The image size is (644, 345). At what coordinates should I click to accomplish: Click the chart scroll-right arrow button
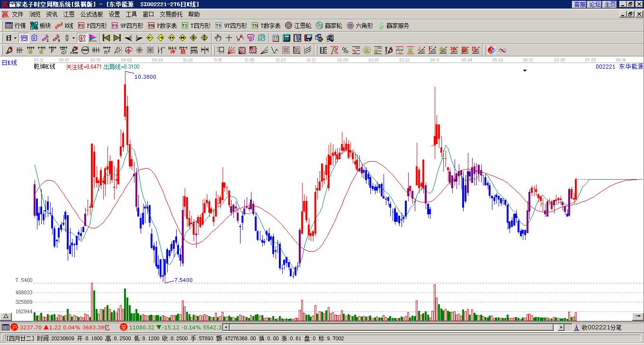(x=637, y=316)
